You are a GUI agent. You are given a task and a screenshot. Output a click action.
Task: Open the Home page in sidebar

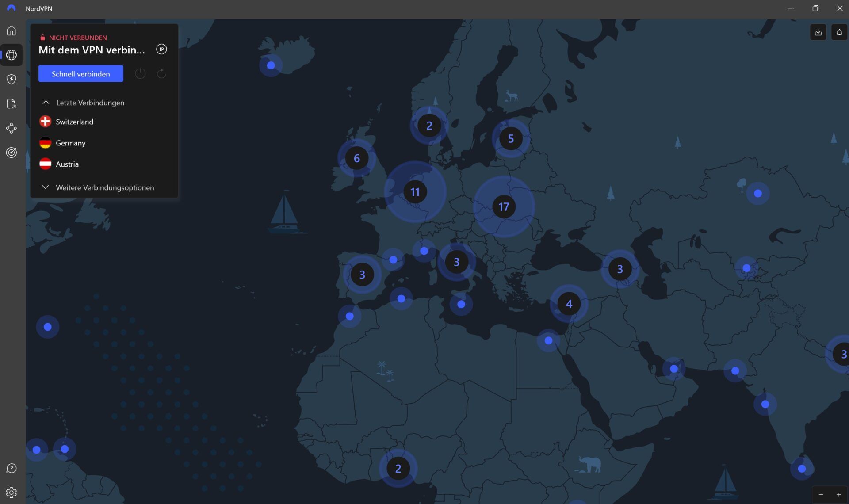11,31
